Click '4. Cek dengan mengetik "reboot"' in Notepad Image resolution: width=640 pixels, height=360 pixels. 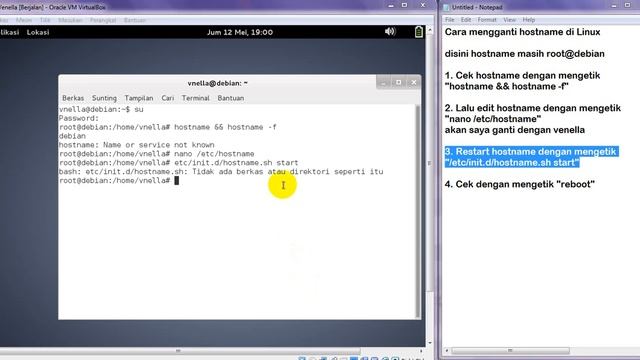[x=520, y=184]
